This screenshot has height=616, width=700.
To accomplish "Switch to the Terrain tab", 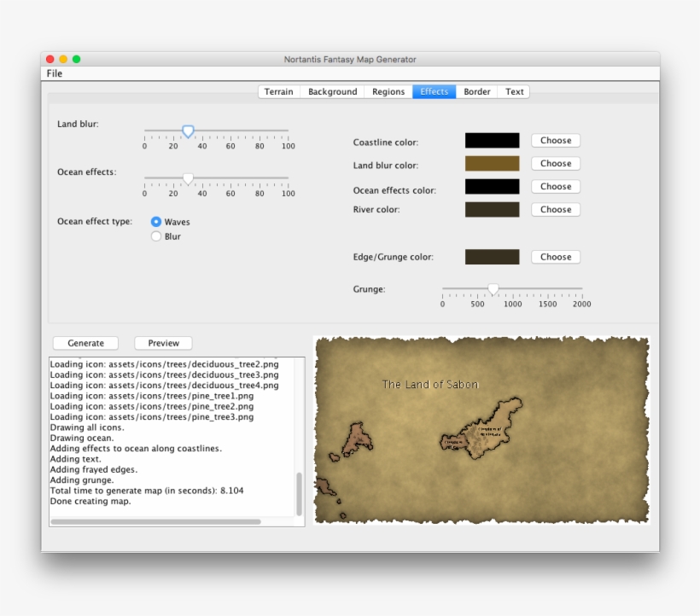I will (x=278, y=92).
